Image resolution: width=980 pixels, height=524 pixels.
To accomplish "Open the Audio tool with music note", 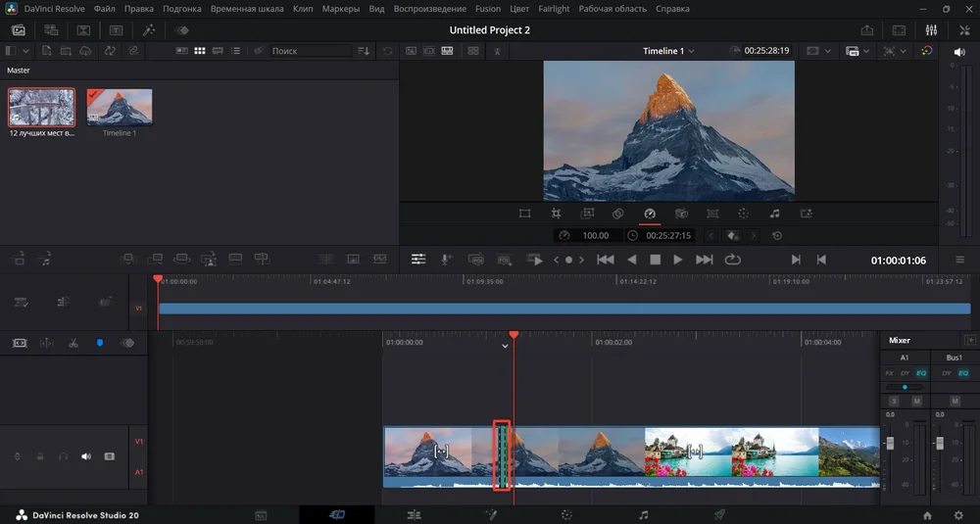I will click(x=774, y=214).
